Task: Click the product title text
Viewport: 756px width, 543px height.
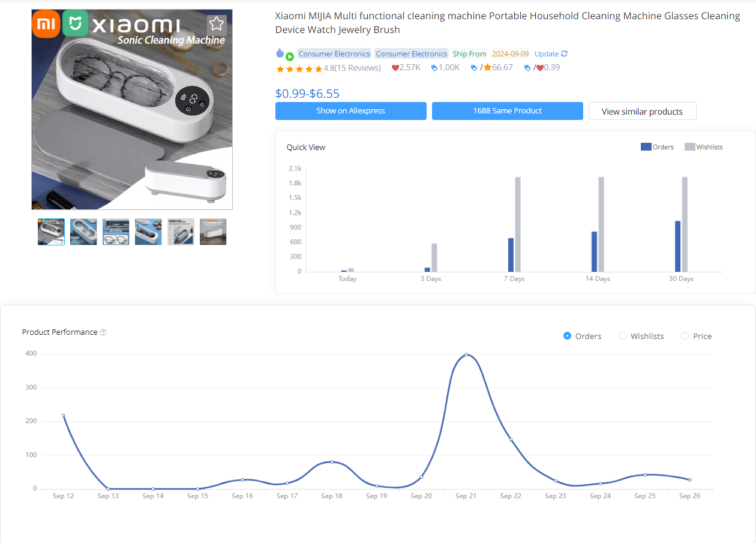Action: tap(508, 23)
